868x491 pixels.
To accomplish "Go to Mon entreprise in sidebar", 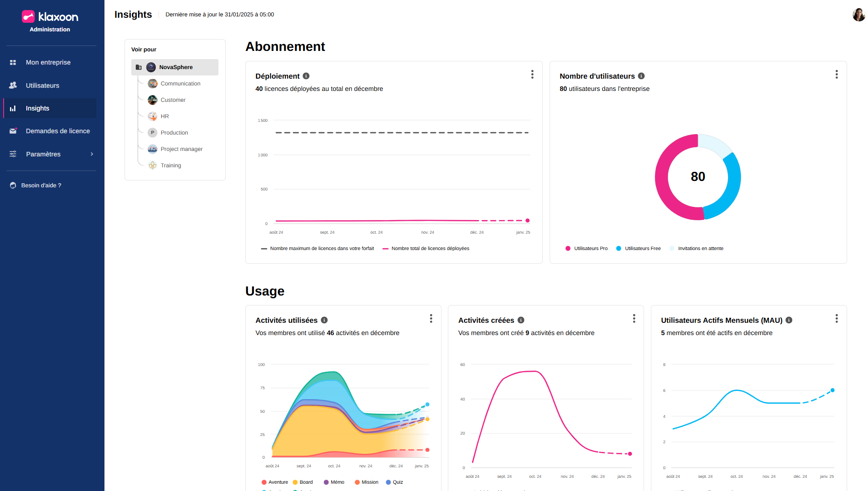I will (x=48, y=62).
